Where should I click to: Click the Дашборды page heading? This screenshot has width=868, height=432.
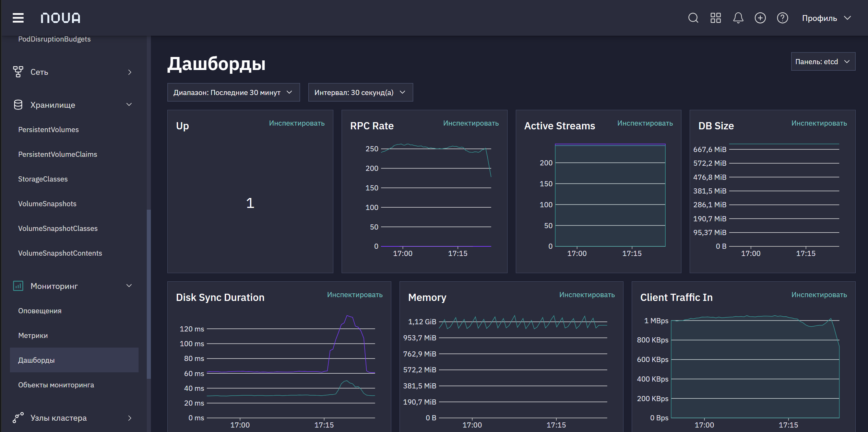click(216, 64)
